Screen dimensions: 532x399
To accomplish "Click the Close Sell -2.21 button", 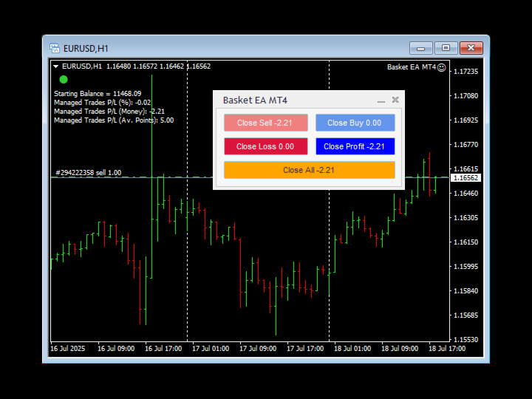I will 266,123.
